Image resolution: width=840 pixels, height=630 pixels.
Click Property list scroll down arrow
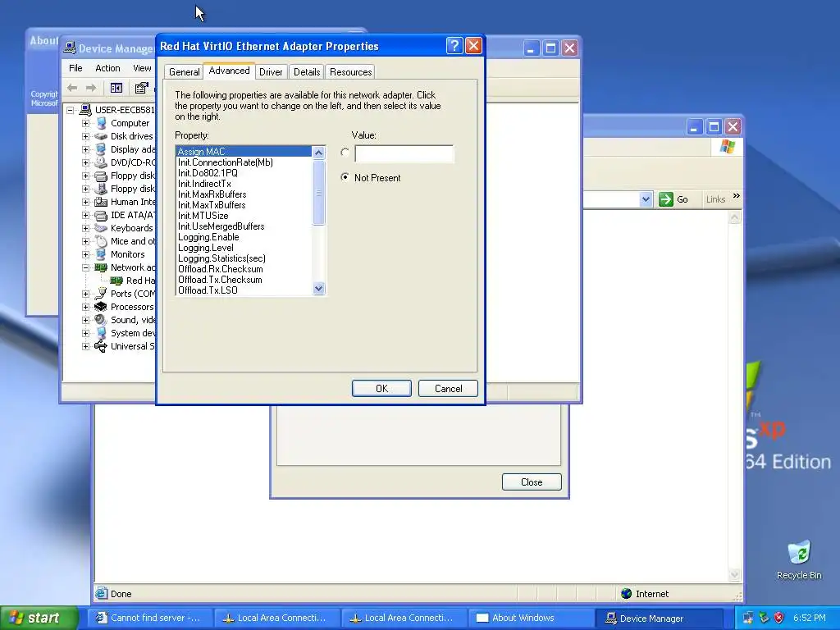click(x=319, y=289)
